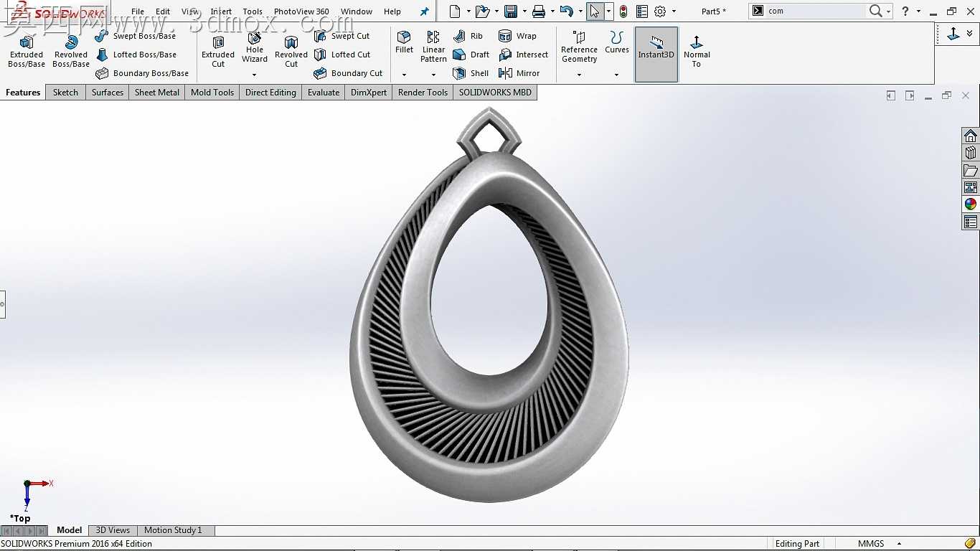980x551 pixels.
Task: Open the Motion Study 1 tab
Action: [173, 530]
